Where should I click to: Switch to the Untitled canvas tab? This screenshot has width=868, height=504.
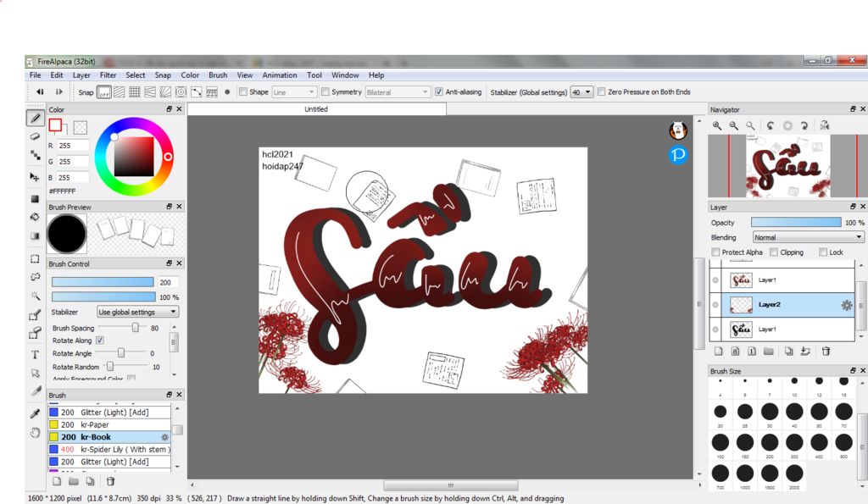[x=316, y=109]
